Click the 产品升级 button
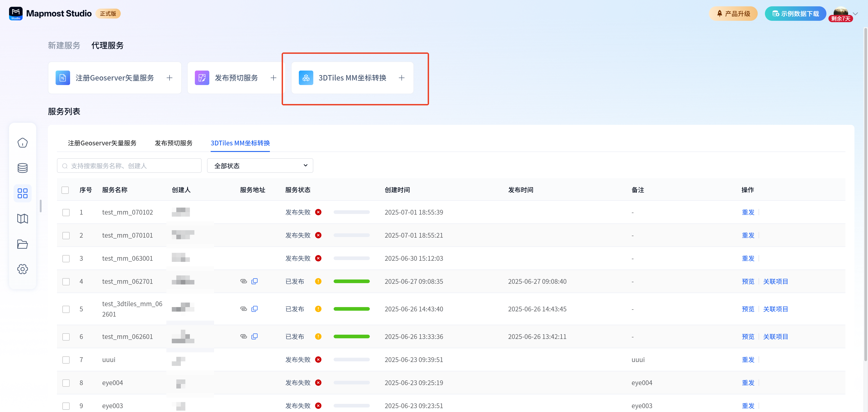 [733, 14]
